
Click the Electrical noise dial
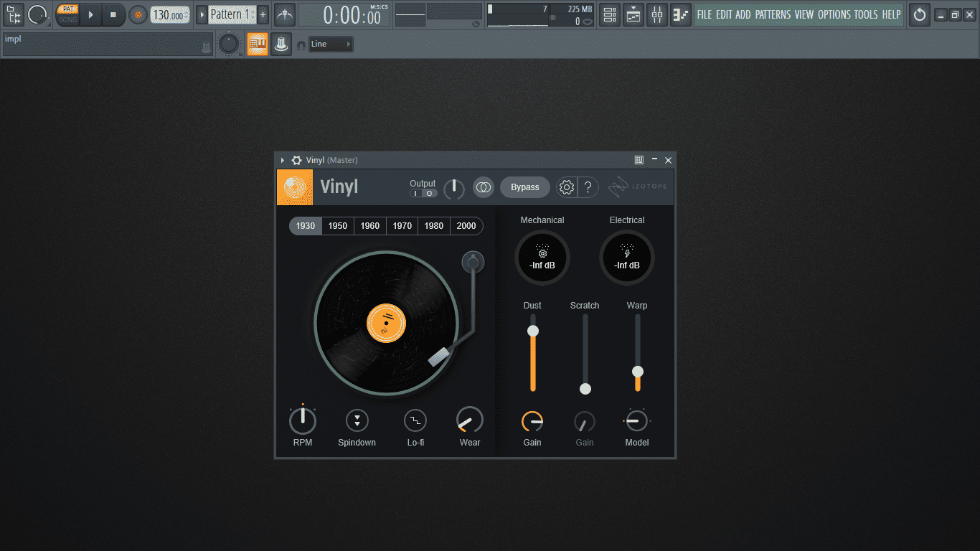[627, 258]
